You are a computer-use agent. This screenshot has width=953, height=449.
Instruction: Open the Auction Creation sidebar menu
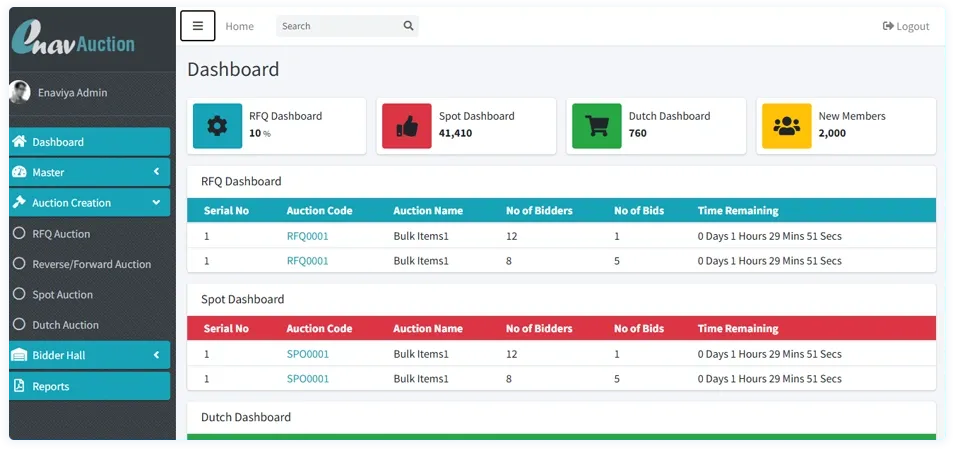point(90,202)
